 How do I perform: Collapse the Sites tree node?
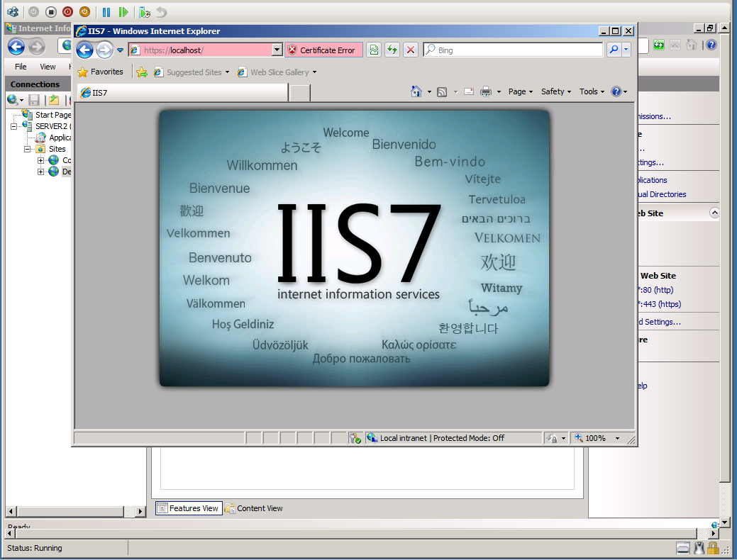click(27, 149)
